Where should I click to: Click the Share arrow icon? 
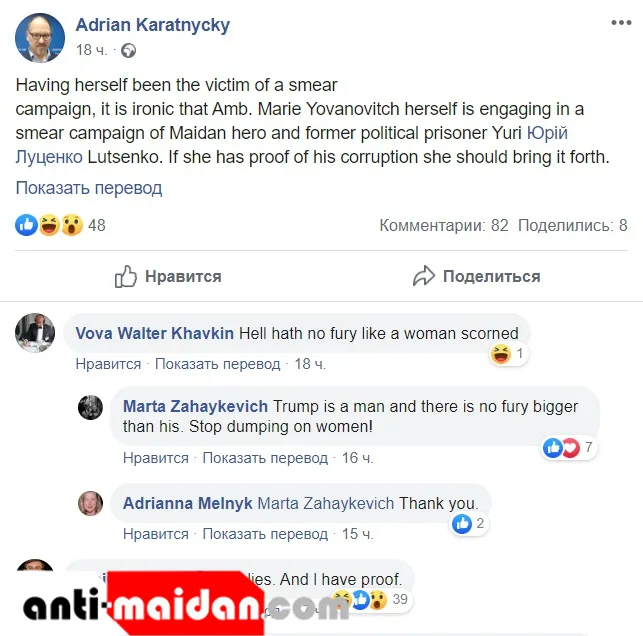424,276
